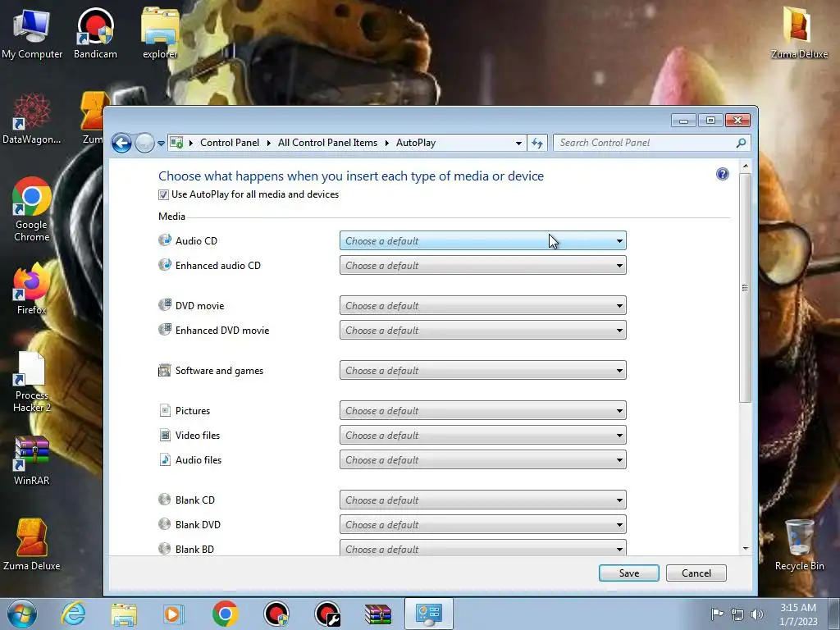The image size is (840, 630).
Task: Open the Video files default dropdown
Action: (482, 435)
